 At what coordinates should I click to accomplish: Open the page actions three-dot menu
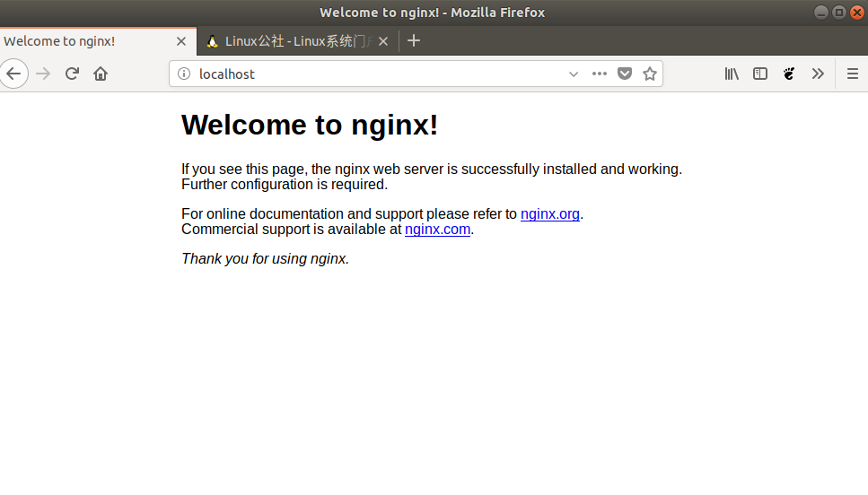[599, 74]
